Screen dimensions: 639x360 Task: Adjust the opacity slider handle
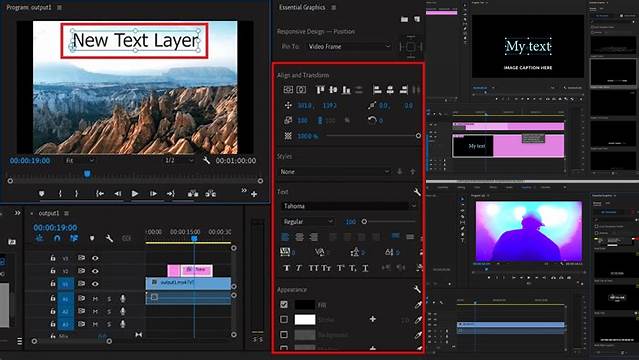[418, 136]
